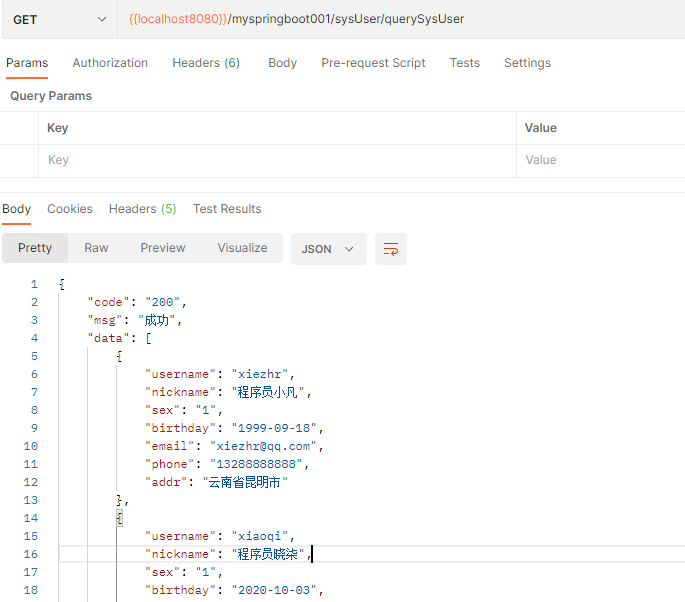Switch to Preview response view
The height and width of the screenshot is (602, 685).
click(x=163, y=248)
